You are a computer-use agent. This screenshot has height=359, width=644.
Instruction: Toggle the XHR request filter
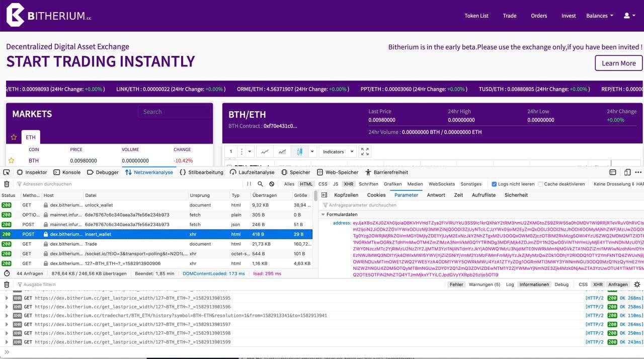(x=348, y=184)
